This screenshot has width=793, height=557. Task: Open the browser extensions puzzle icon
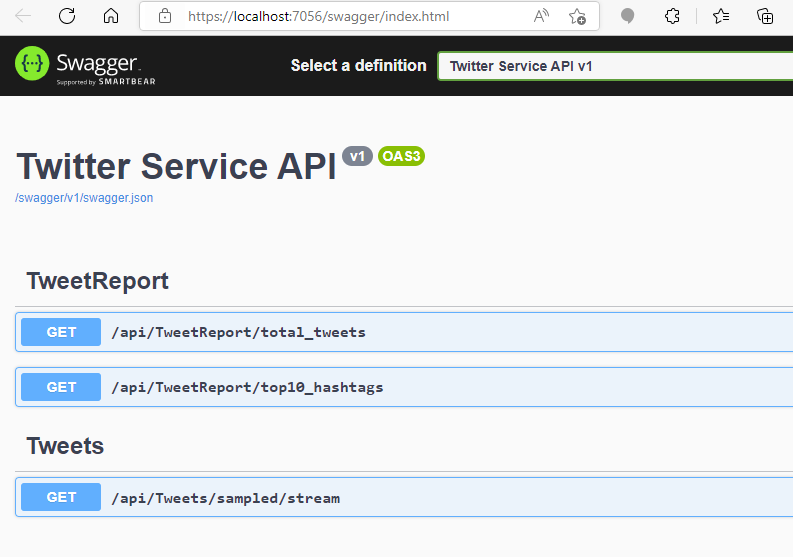click(x=672, y=16)
